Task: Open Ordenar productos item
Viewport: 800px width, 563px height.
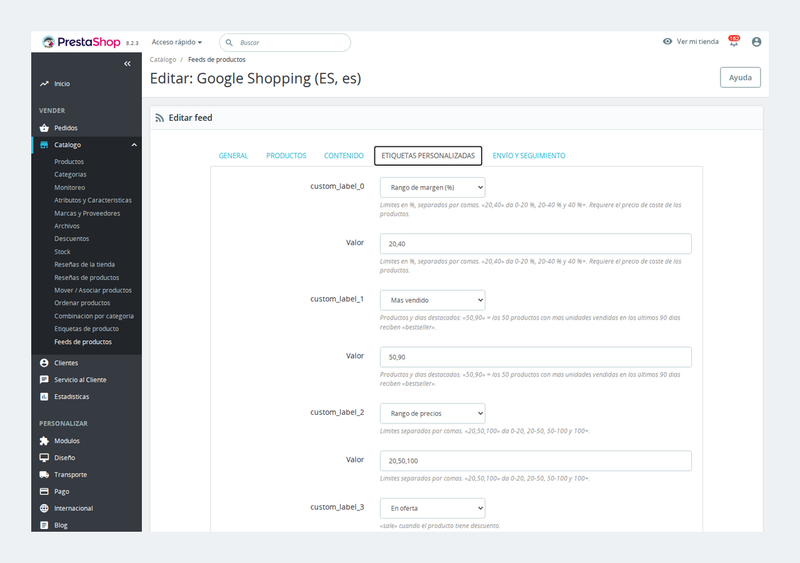Action: [x=82, y=303]
